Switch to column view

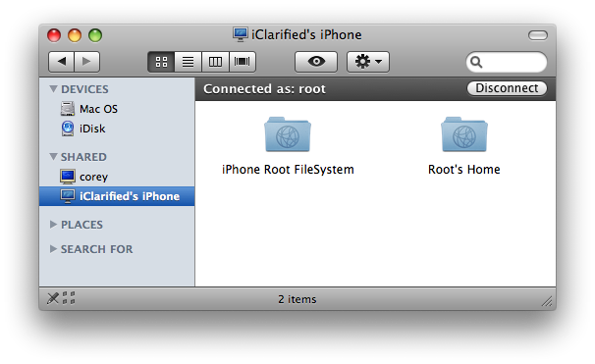215,62
